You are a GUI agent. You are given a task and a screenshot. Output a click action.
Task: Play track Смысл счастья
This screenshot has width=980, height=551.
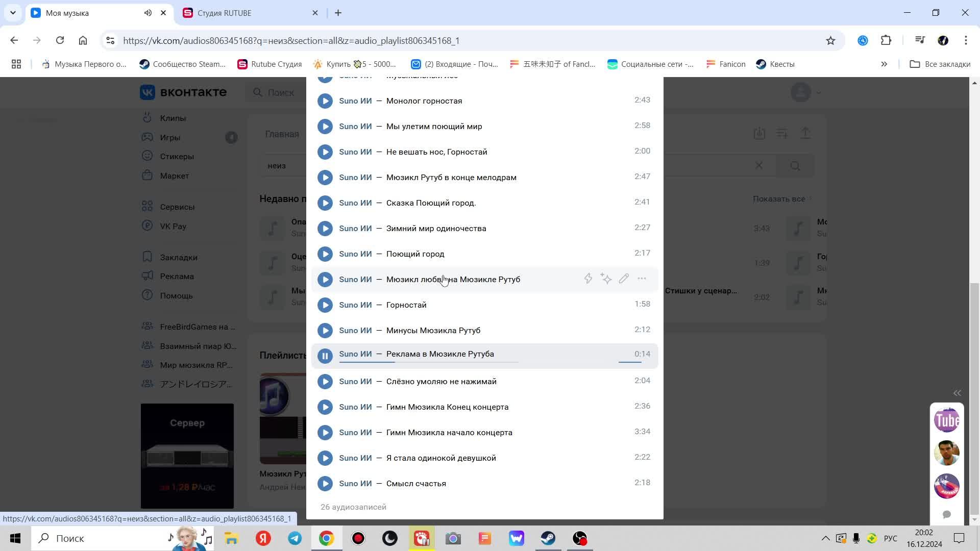[x=325, y=484]
